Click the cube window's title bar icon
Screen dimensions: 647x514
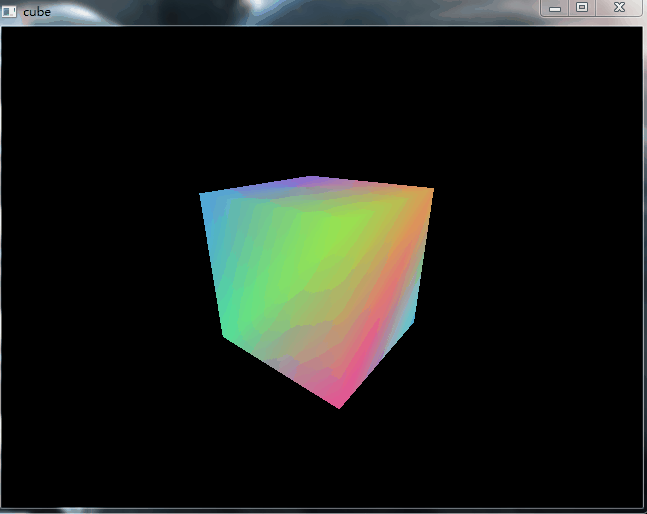point(9,12)
